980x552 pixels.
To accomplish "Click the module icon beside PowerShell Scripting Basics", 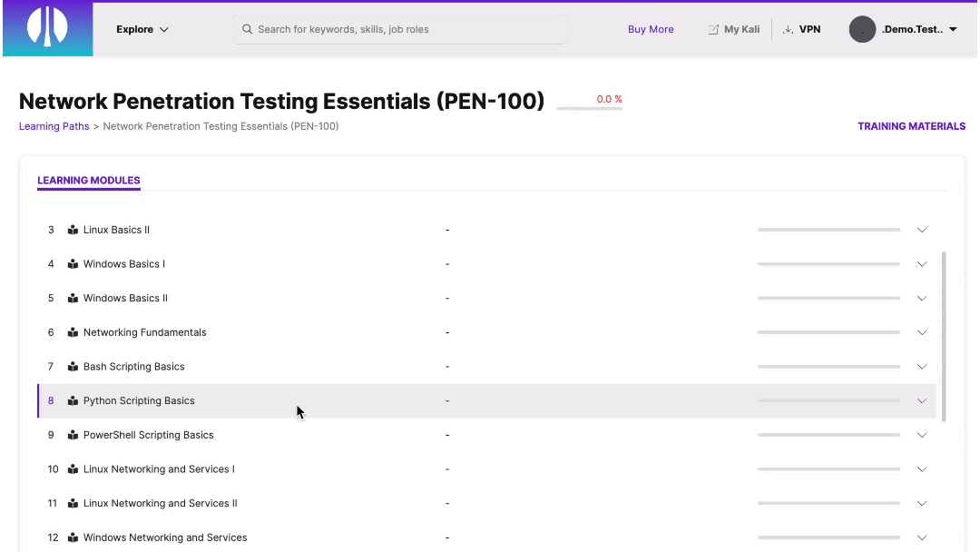I will point(73,435).
